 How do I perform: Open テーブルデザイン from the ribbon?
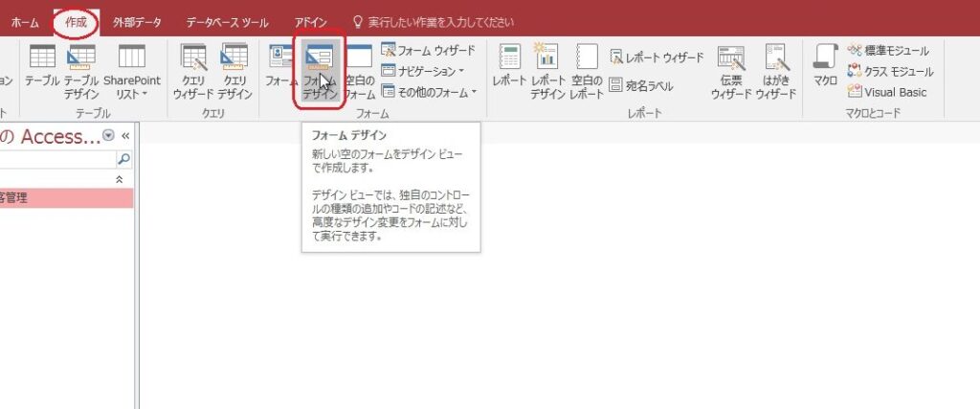(x=81, y=71)
